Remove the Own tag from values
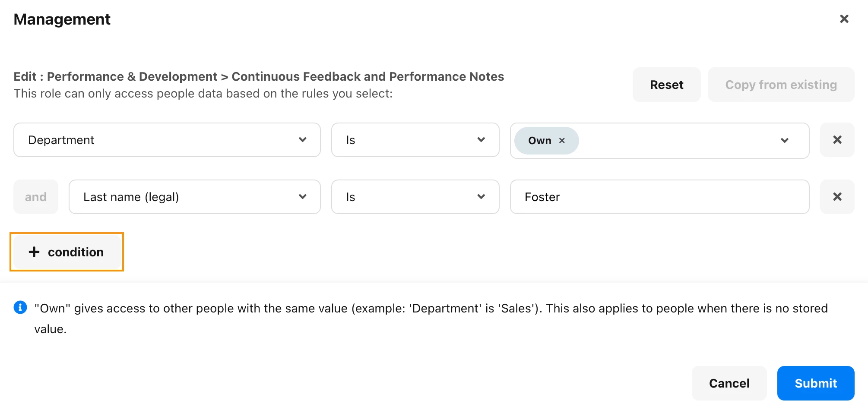The width and height of the screenshot is (868, 410). (562, 141)
